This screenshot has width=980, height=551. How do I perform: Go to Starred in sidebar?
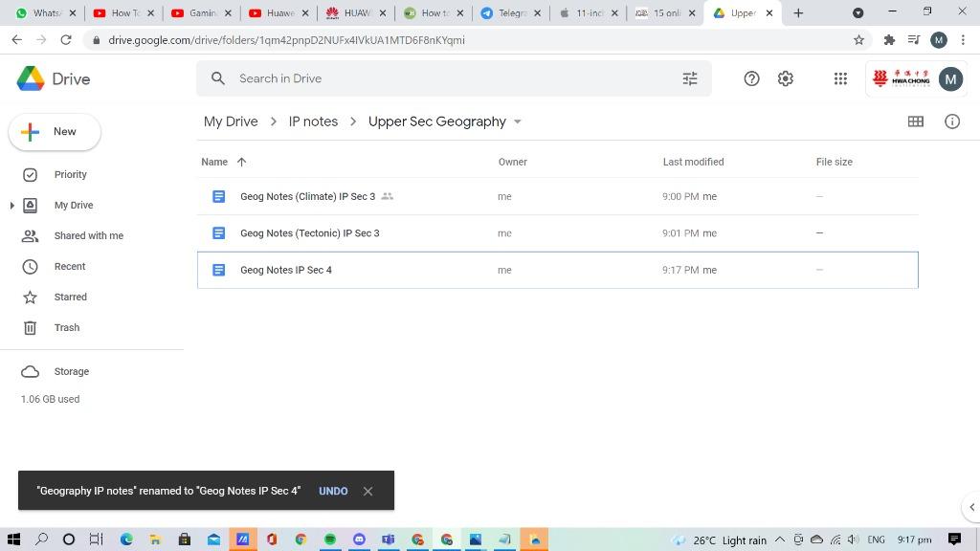coord(70,297)
